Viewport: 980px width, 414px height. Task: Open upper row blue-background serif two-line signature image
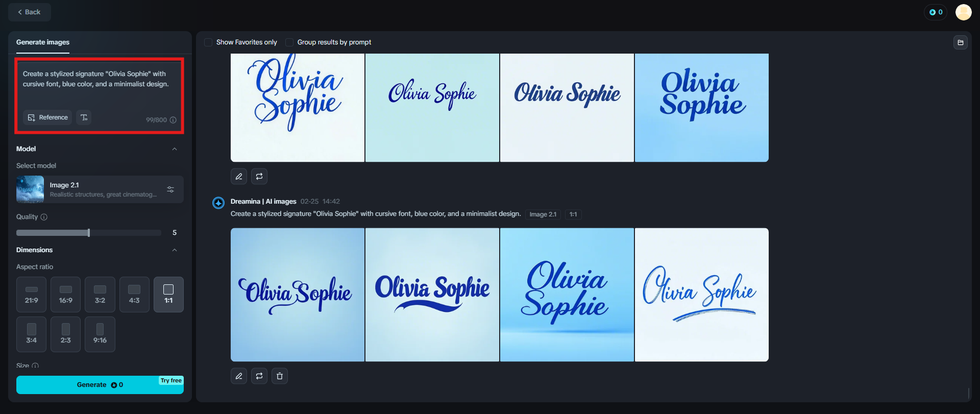702,108
